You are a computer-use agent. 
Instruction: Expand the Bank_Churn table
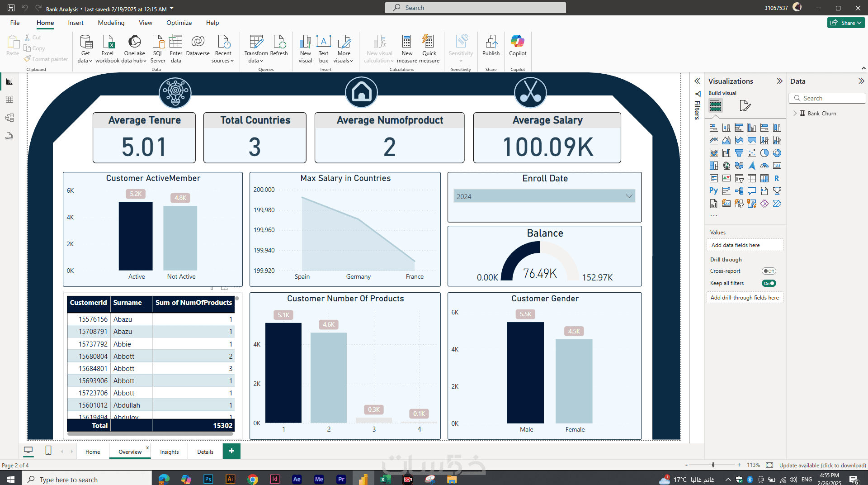[795, 113]
